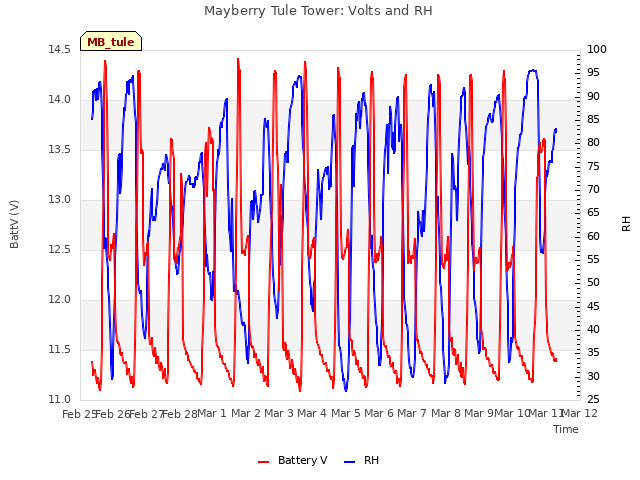
Task: Click the red Battery V legend swatch
Action: point(264,461)
